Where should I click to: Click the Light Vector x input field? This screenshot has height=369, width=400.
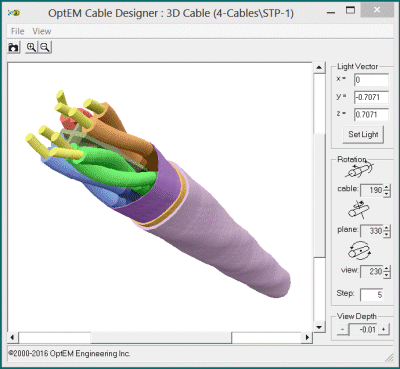point(371,80)
